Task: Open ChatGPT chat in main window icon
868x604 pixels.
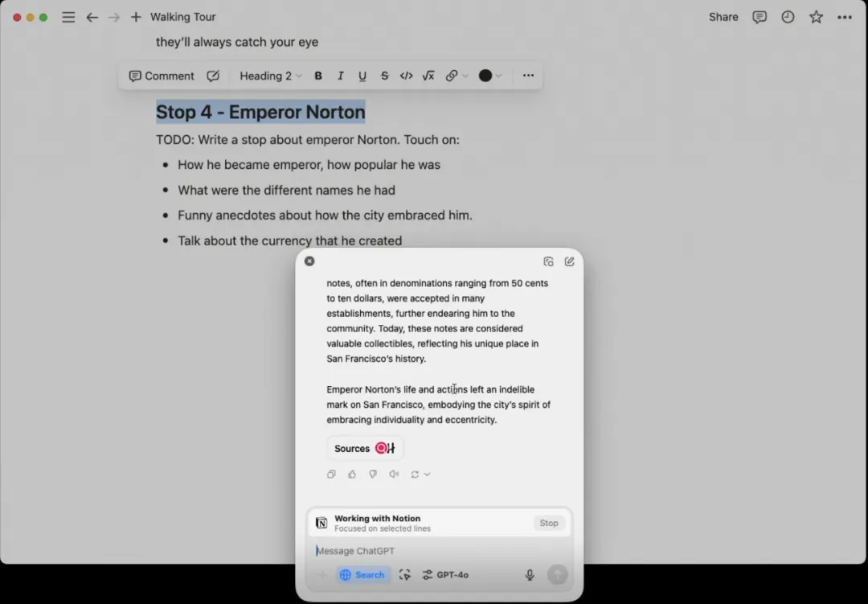Action: (x=548, y=261)
